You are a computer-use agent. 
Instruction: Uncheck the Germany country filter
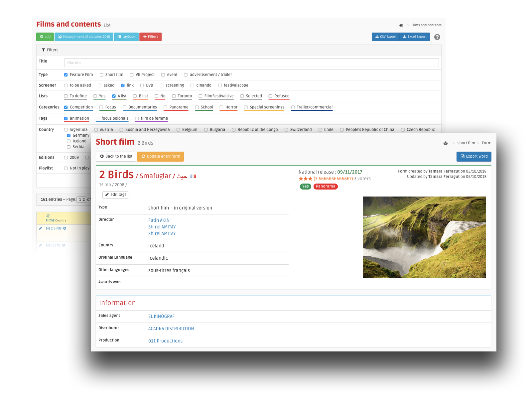pyautogui.click(x=69, y=135)
